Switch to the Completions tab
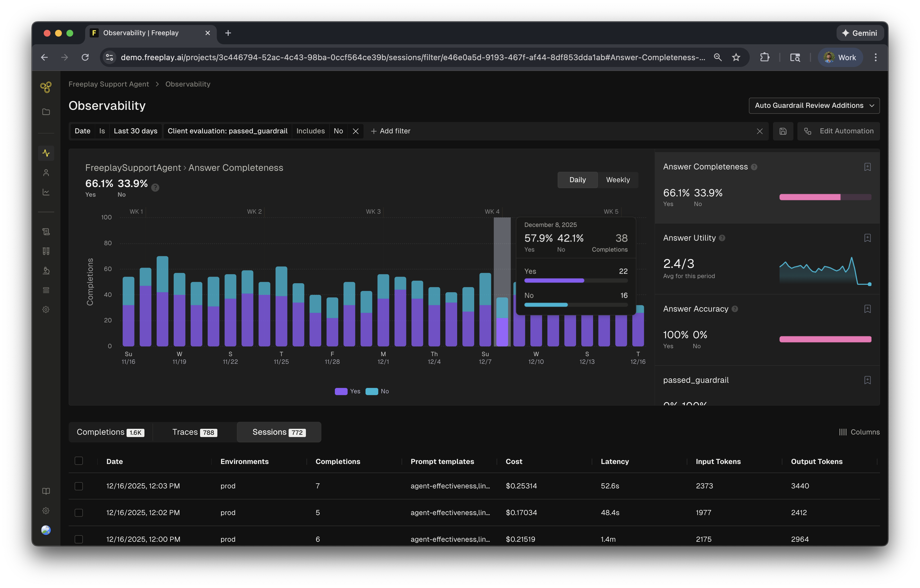This screenshot has height=588, width=920. tap(110, 432)
